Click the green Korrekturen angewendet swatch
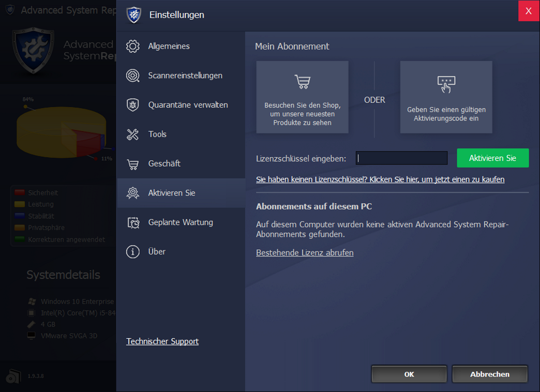This screenshot has height=392, width=540. click(x=20, y=239)
